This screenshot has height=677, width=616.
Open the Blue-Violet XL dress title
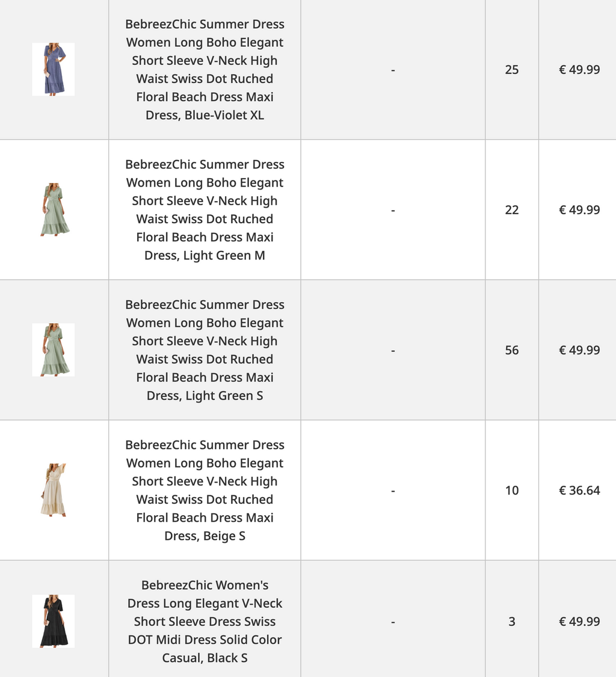[x=205, y=70]
